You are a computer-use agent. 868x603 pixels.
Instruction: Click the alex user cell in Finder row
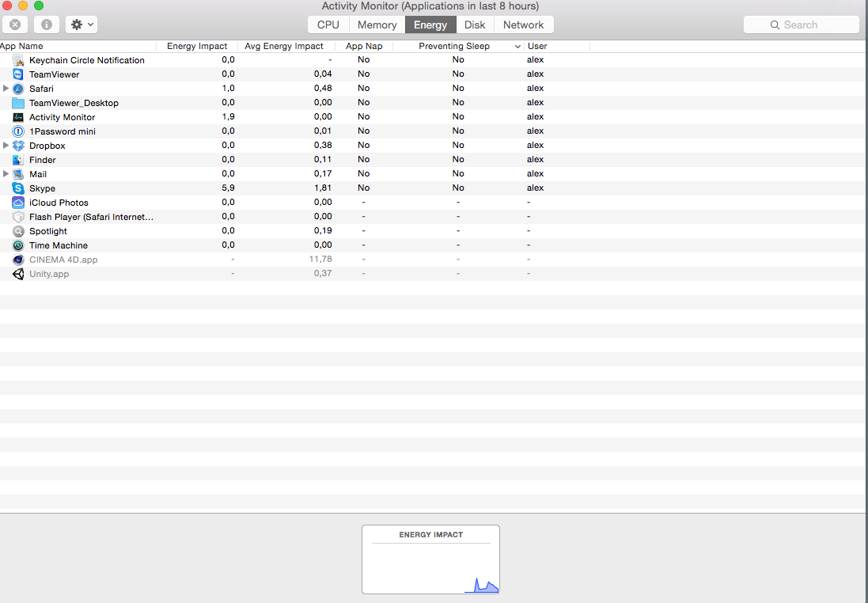[x=536, y=160]
